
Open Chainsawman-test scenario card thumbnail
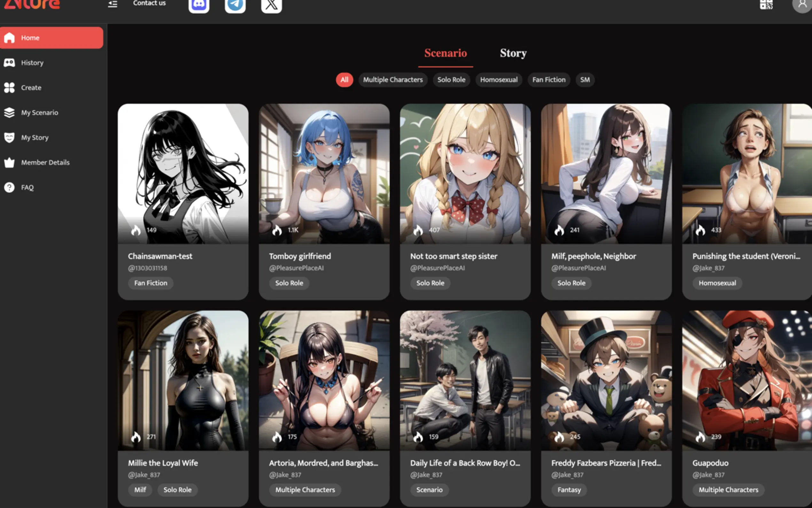tap(183, 173)
